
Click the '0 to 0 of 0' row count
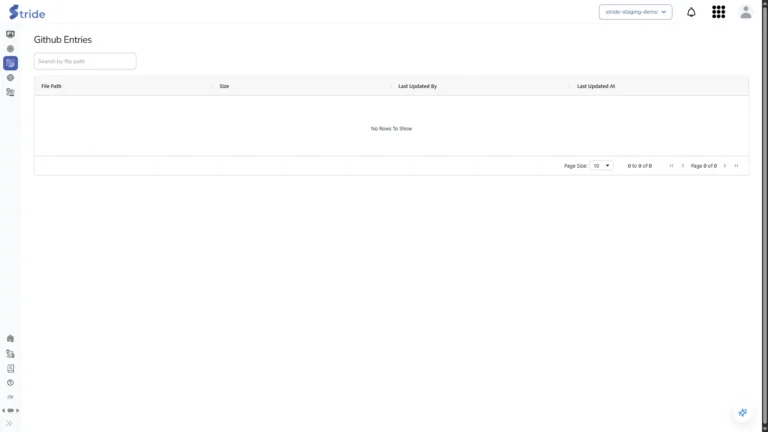640,166
